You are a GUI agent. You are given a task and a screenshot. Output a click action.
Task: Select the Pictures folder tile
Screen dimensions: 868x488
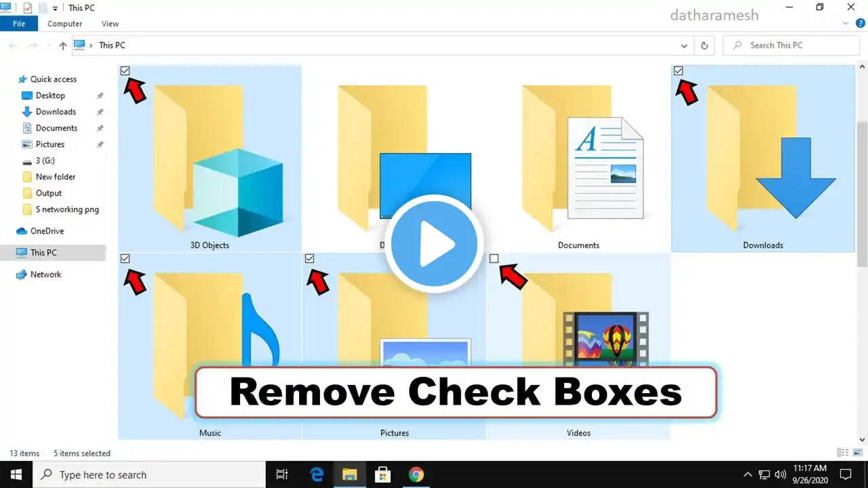click(x=395, y=346)
